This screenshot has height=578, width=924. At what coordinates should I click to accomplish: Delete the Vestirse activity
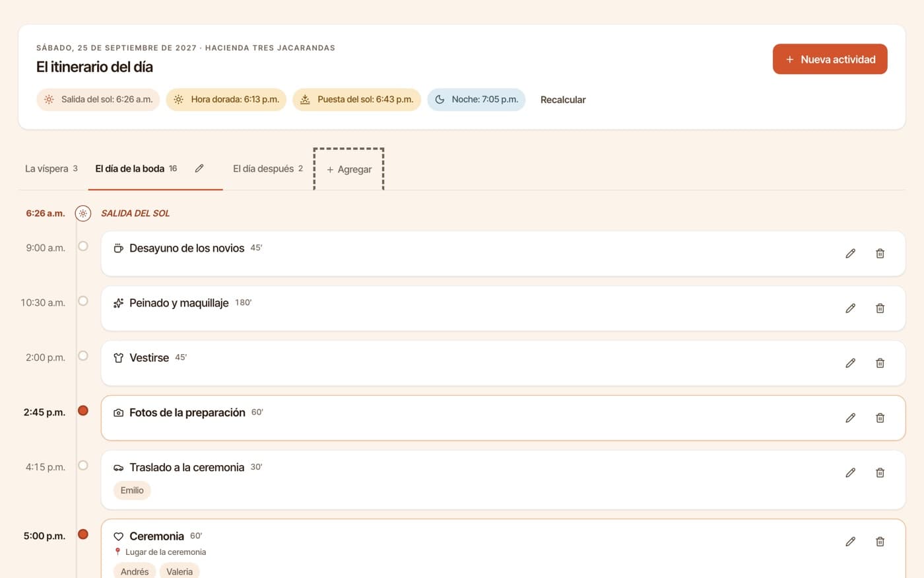click(880, 363)
